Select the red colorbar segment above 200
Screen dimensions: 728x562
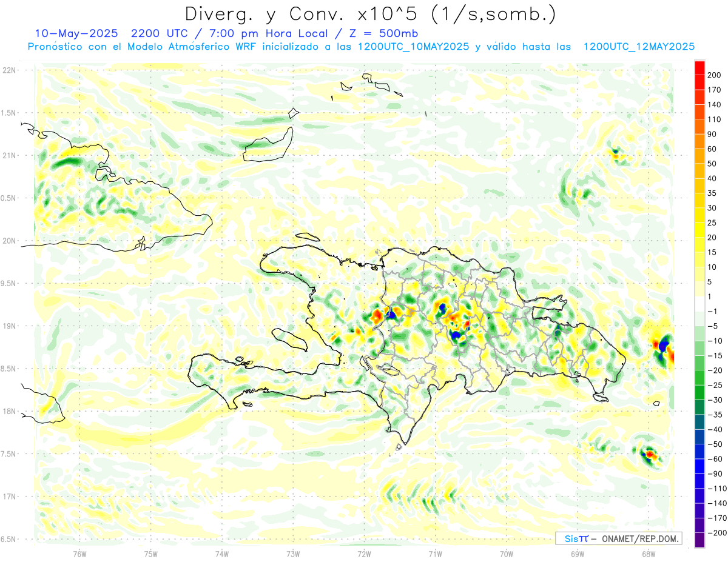click(699, 67)
